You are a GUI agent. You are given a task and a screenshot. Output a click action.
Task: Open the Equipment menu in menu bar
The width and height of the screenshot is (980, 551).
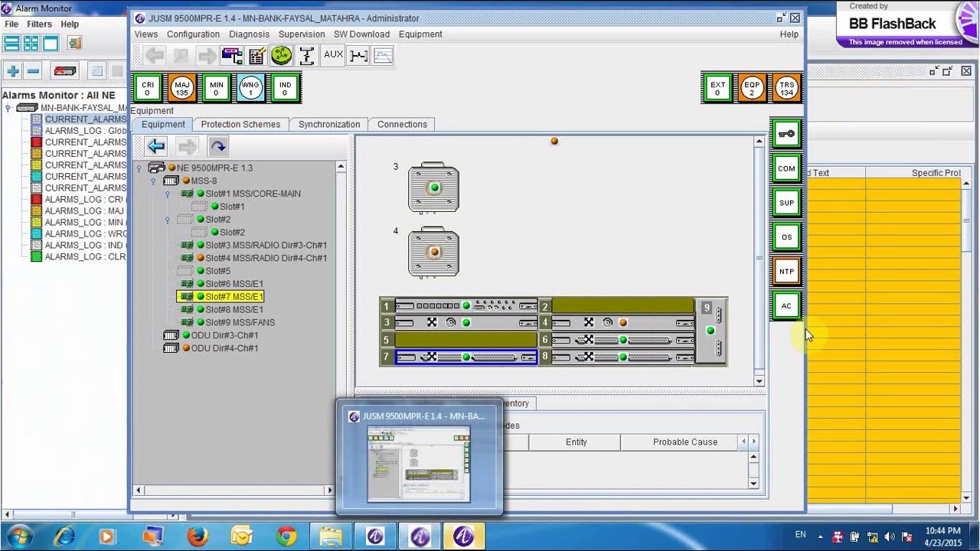420,34
